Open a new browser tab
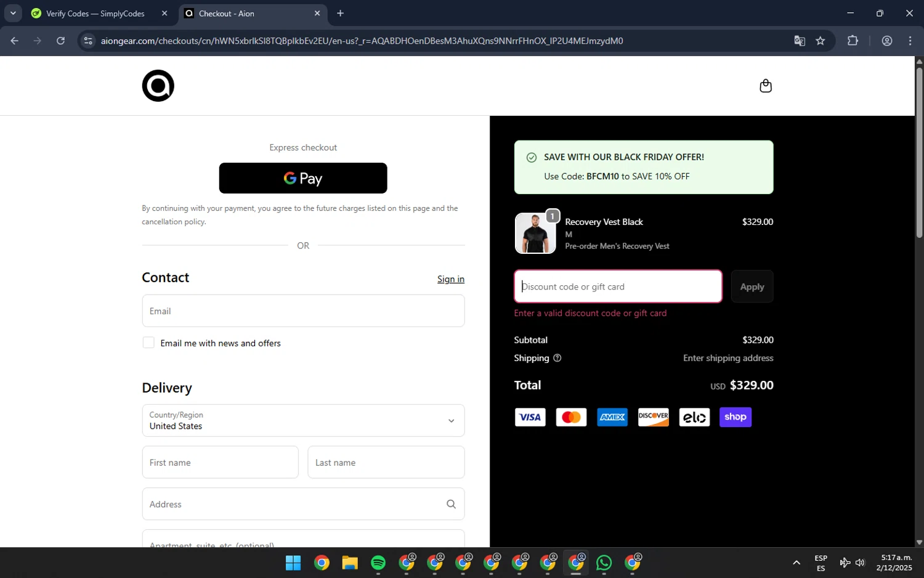The width and height of the screenshot is (924, 578). (x=340, y=13)
